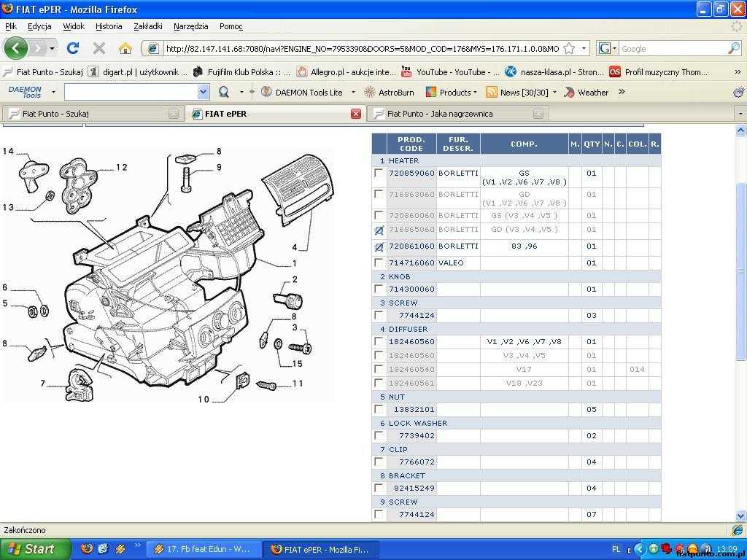Toggle the checkbox for part 720861060

click(379, 246)
